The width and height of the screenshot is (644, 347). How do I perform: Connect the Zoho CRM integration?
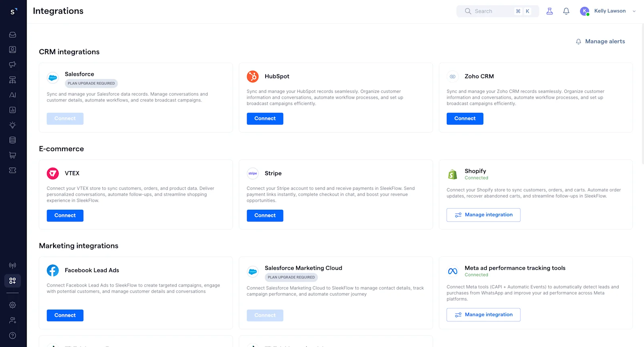[465, 119]
